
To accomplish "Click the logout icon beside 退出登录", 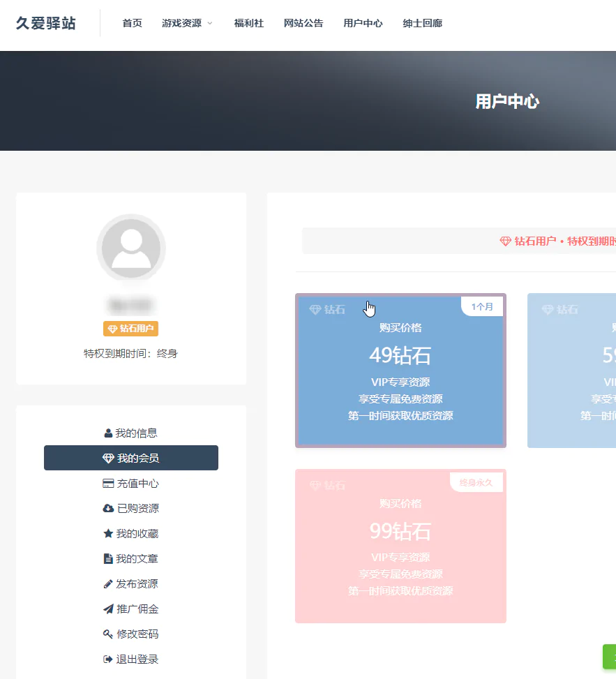I will click(108, 659).
